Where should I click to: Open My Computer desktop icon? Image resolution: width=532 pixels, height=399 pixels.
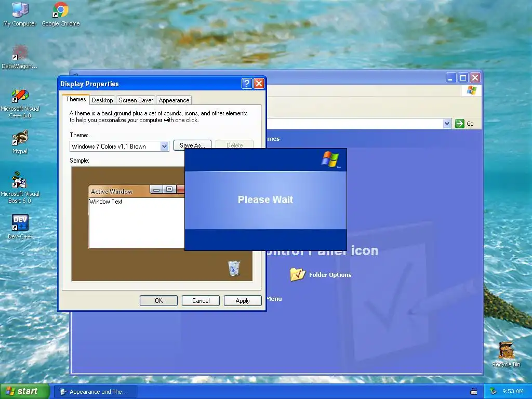[x=20, y=14]
